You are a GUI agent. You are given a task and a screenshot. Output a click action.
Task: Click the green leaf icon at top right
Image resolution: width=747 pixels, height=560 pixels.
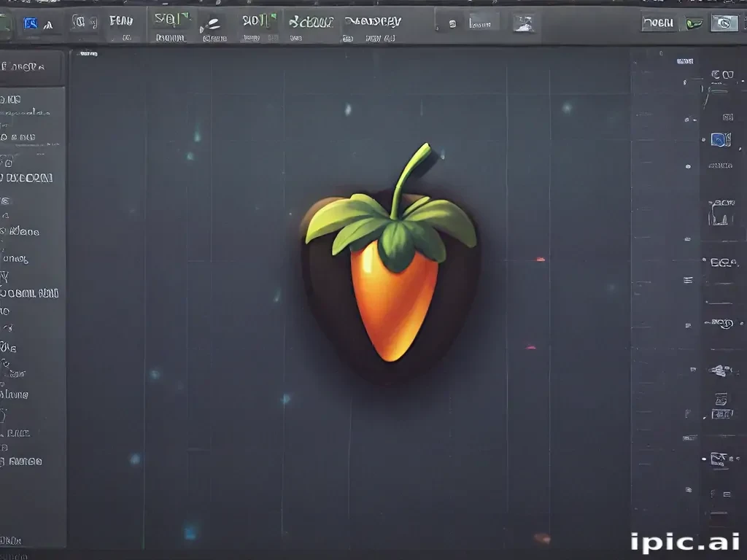point(694,23)
